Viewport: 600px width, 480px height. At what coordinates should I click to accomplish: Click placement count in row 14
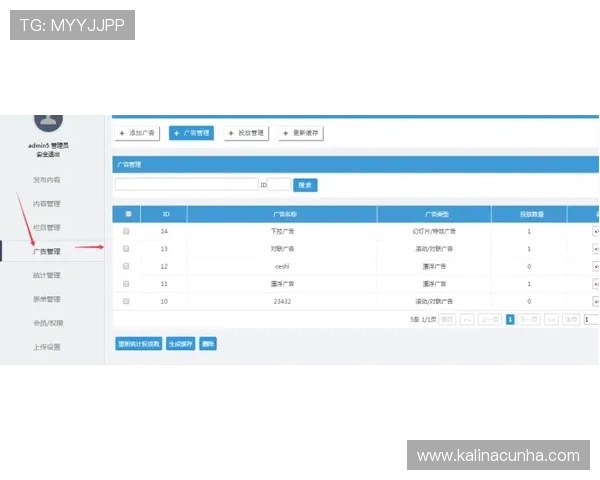[x=529, y=231]
